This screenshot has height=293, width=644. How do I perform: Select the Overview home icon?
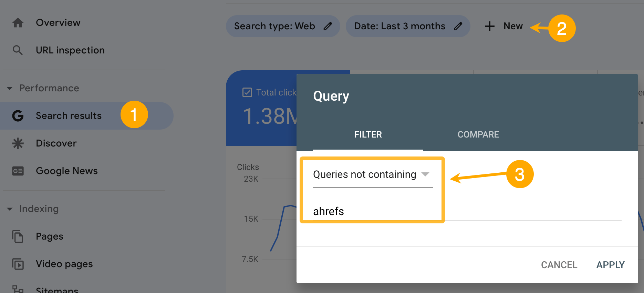coord(17,22)
